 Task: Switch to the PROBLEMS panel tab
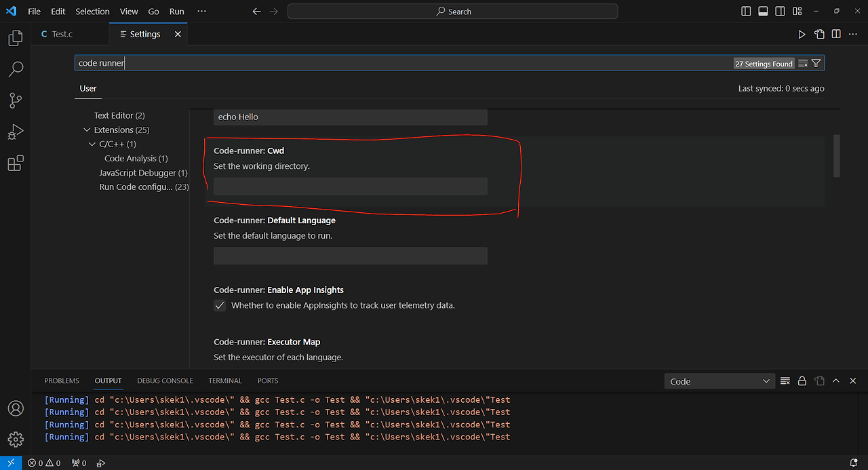[62, 381]
